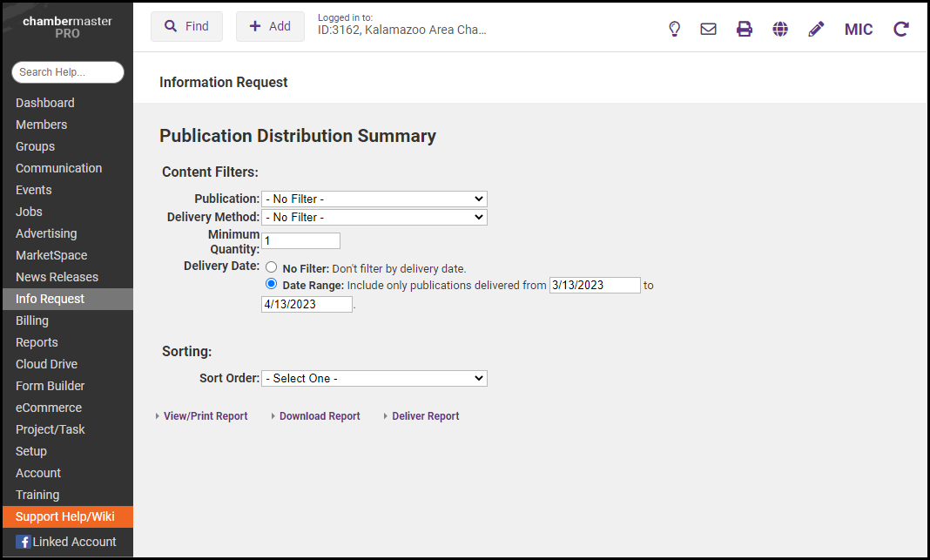The image size is (930, 560).
Task: Click the Minimum Quantity input field
Action: coord(300,240)
